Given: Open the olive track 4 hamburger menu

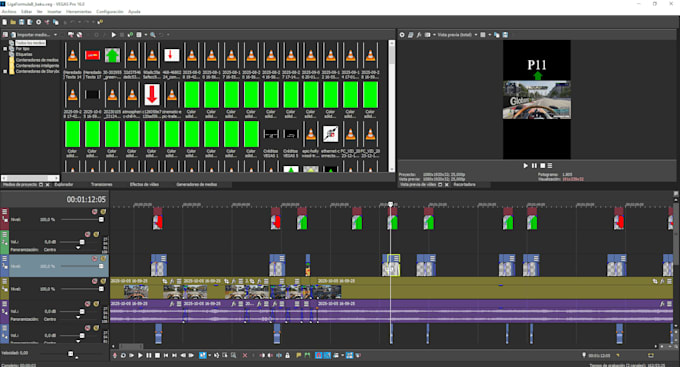Looking at the screenshot, I should (x=4, y=281).
